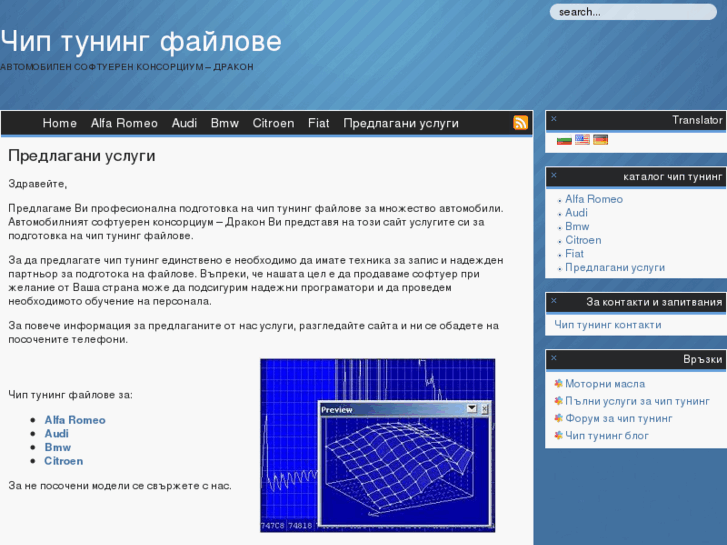Open Bmw in the navigation bar
The image size is (727, 545).
pyautogui.click(x=224, y=123)
